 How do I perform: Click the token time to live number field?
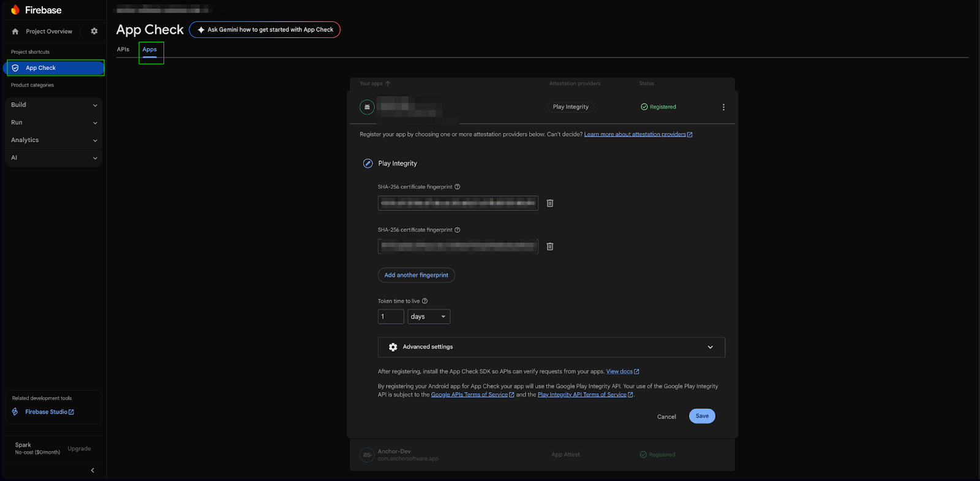pos(391,317)
